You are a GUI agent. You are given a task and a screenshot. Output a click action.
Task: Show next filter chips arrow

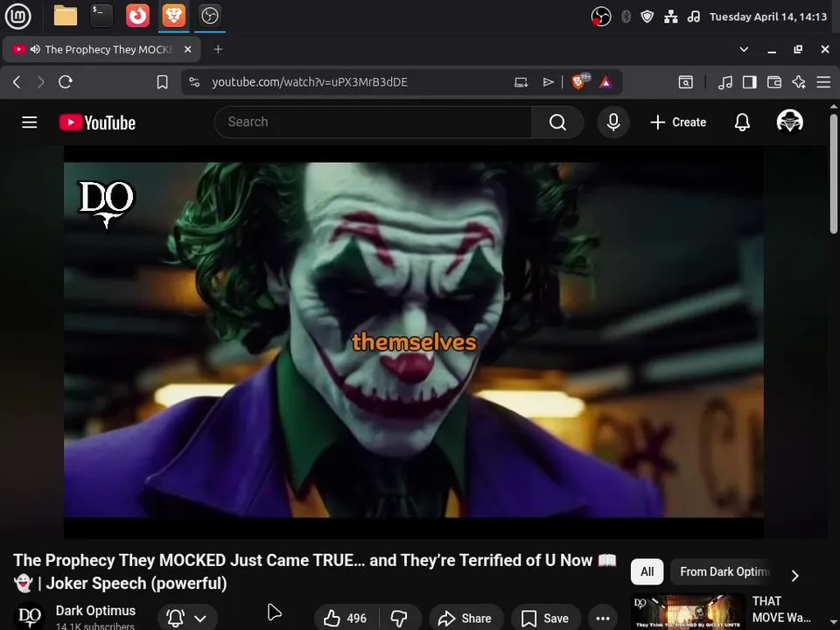pyautogui.click(x=795, y=576)
